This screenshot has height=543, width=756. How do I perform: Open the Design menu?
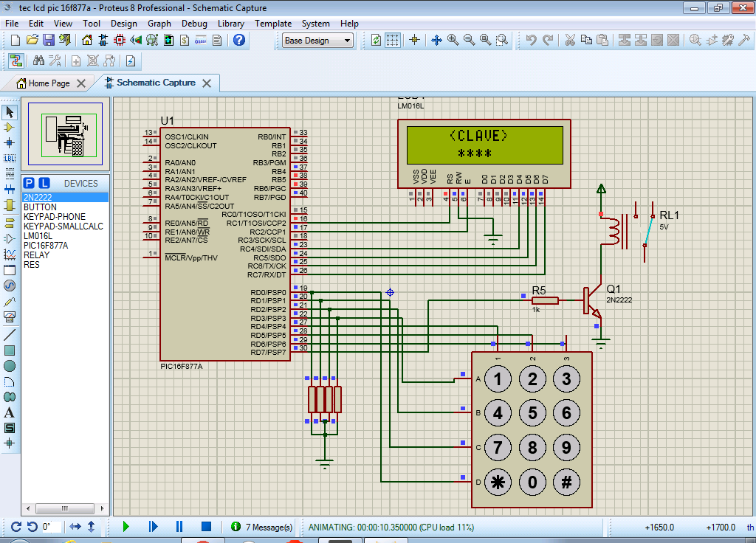coord(124,24)
